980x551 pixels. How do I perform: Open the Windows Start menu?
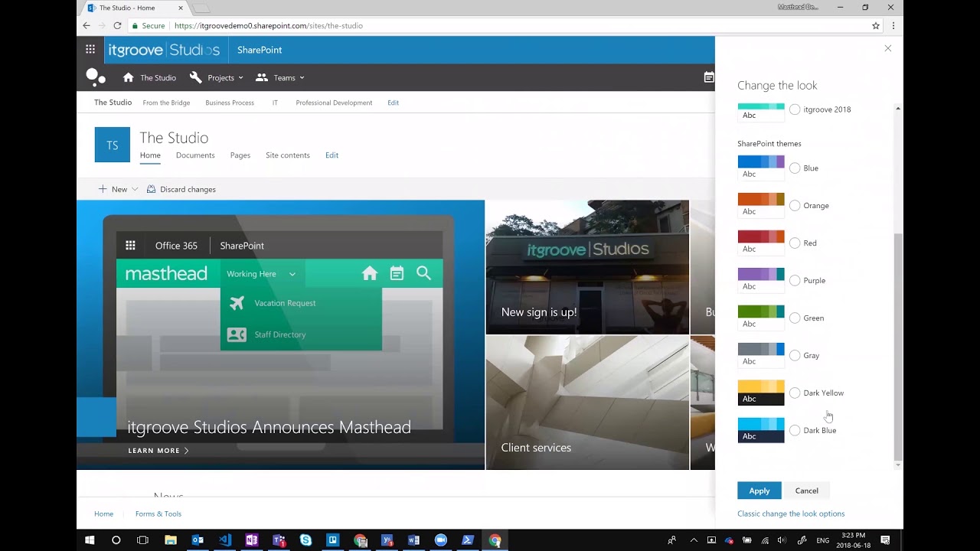pyautogui.click(x=90, y=540)
